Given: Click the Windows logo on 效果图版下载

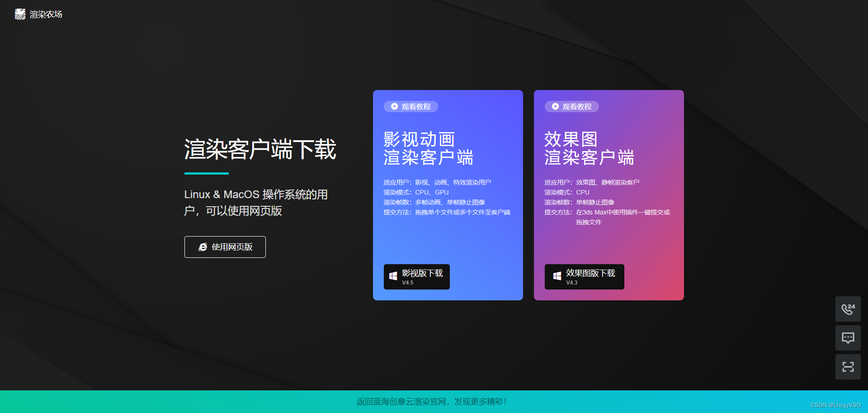Looking at the screenshot, I should click(557, 276).
